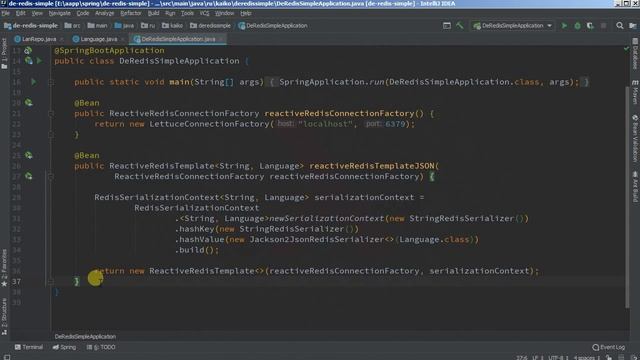This screenshot has width=640, height=360.
Task: Collapse main method fold marker at line 16
Action: pyautogui.click(x=51, y=82)
